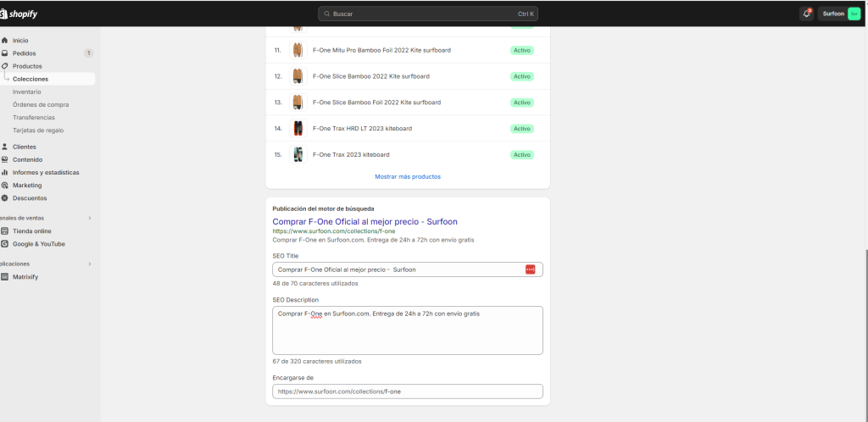Select Tarjetas de regalo menu item
This screenshot has height=422, width=868.
pyautogui.click(x=38, y=130)
